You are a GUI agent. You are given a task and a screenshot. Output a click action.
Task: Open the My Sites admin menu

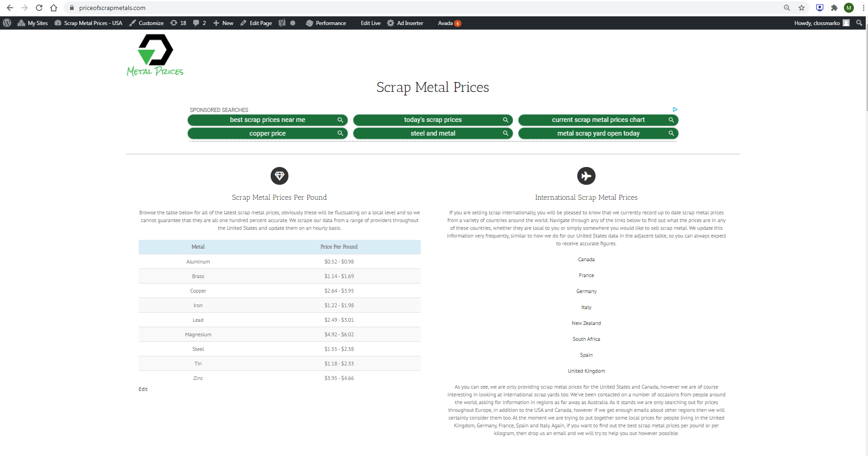pyautogui.click(x=32, y=23)
